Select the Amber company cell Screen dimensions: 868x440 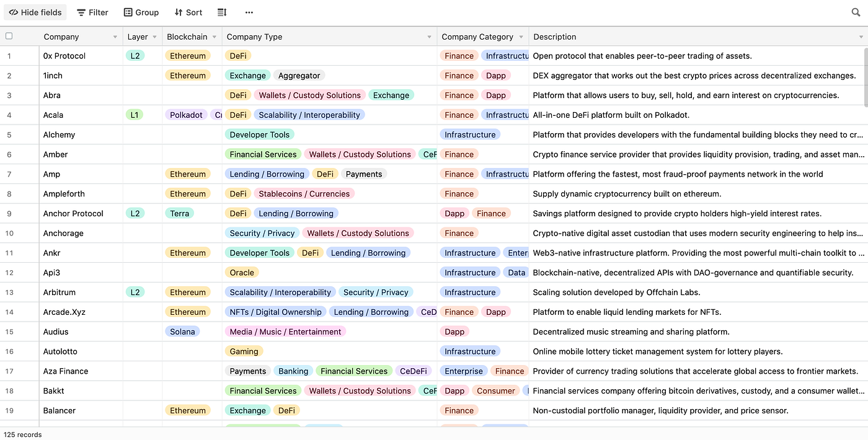click(x=81, y=154)
